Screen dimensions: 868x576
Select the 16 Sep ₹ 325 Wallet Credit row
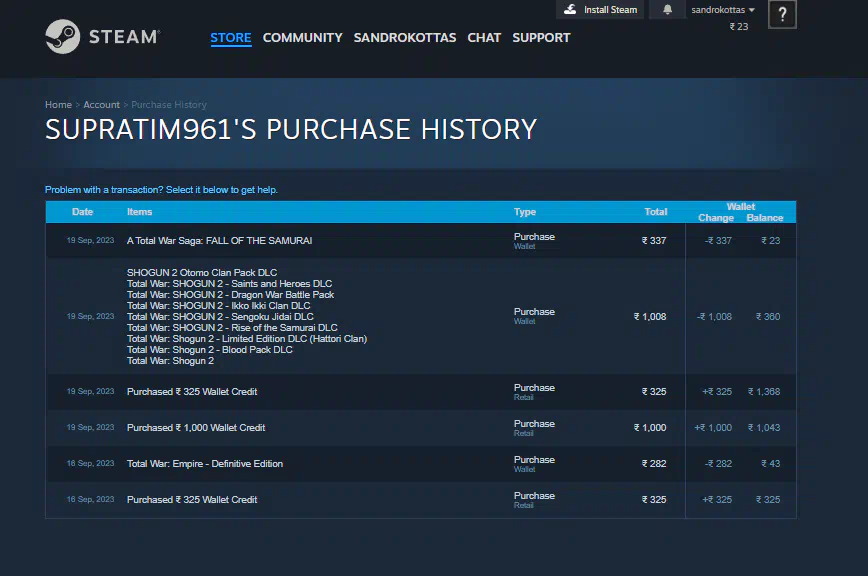pos(191,500)
